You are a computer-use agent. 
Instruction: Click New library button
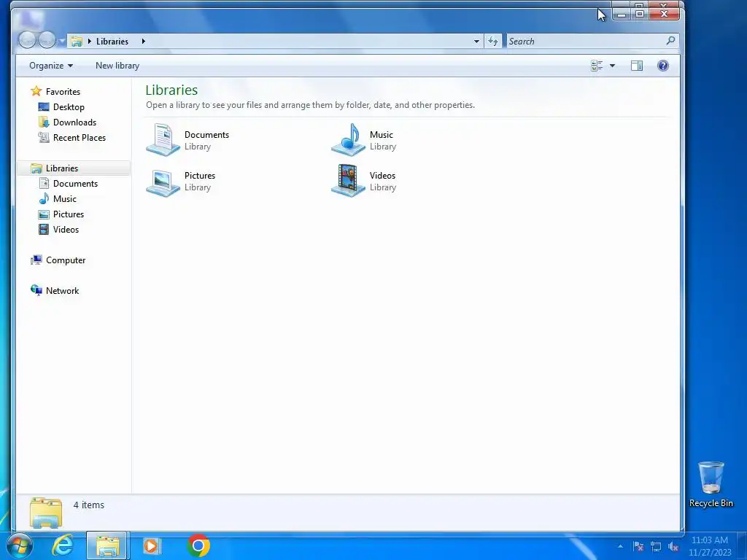[117, 66]
